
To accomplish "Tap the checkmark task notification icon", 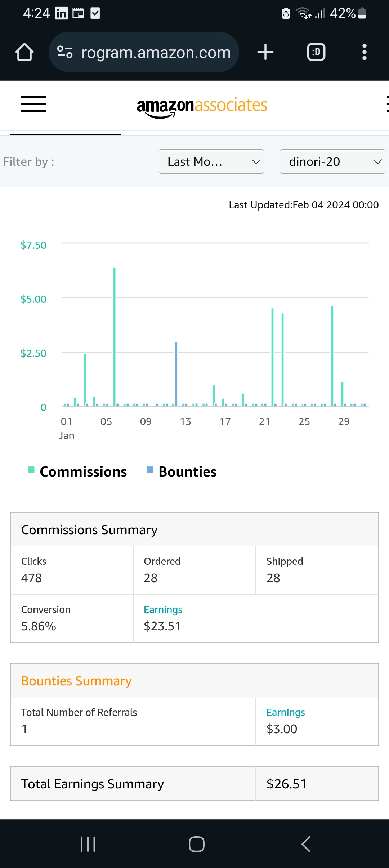I will [x=95, y=13].
